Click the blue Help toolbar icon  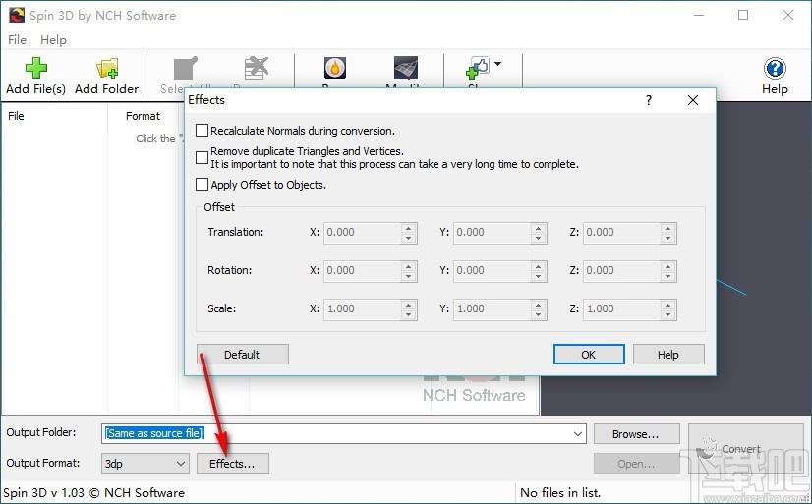[775, 69]
